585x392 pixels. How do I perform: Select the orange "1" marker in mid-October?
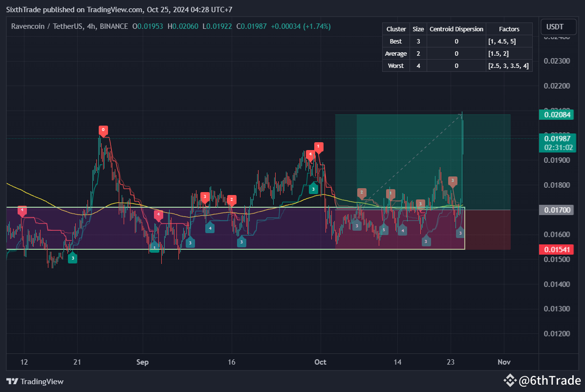(x=390, y=193)
